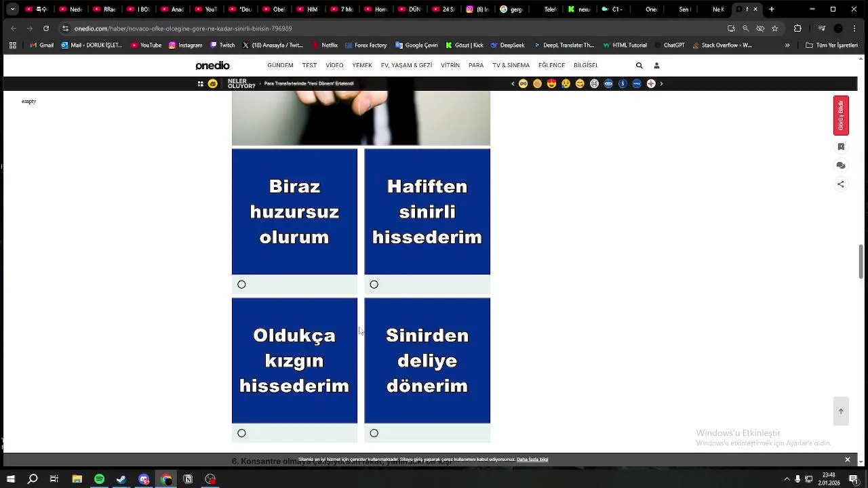Open the browser extensions puzzle icon
868x488 pixels.
tap(797, 28)
